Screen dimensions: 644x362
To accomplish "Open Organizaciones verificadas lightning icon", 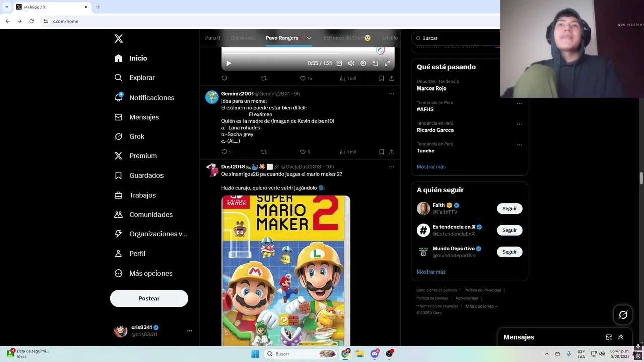I will pyautogui.click(x=118, y=234).
